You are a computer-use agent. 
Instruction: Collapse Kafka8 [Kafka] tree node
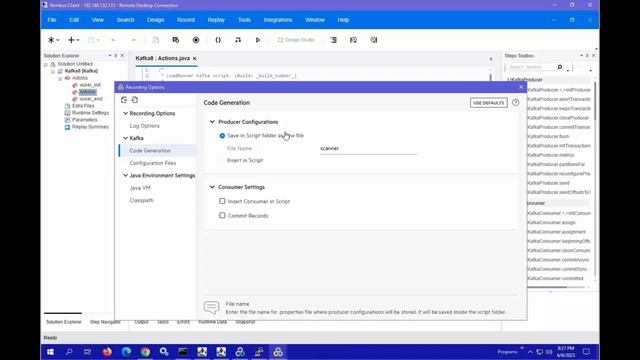point(53,71)
